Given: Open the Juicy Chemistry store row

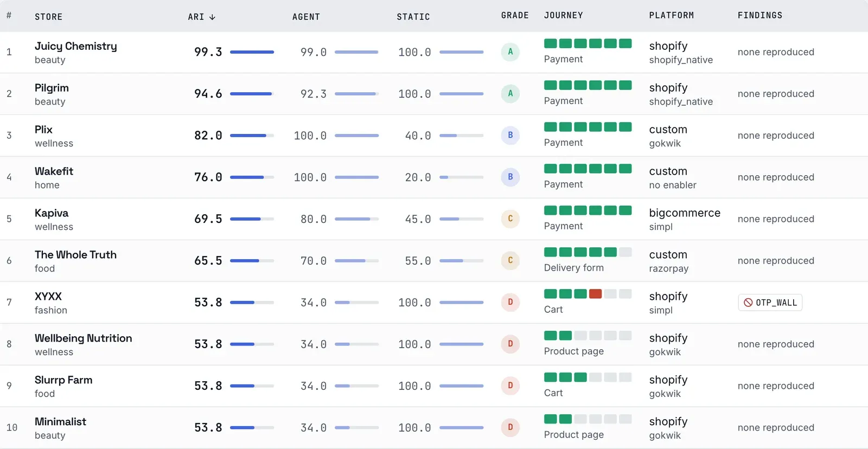Looking at the screenshot, I should point(434,52).
